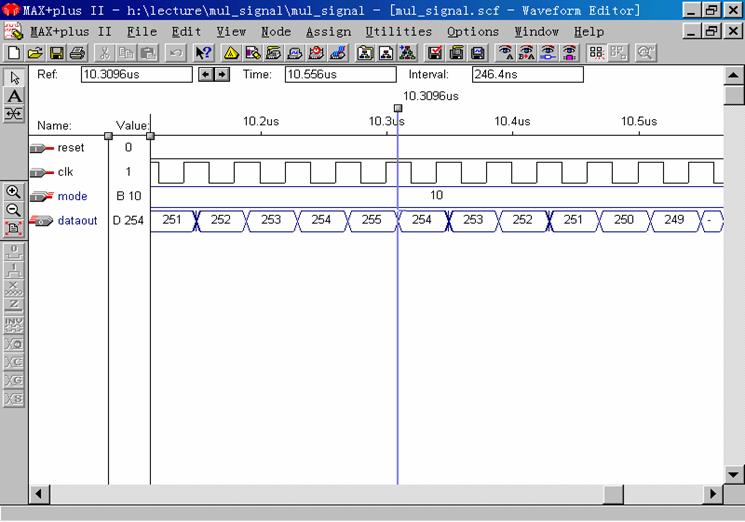Open the File menu
745x522 pixels.
pyautogui.click(x=142, y=32)
